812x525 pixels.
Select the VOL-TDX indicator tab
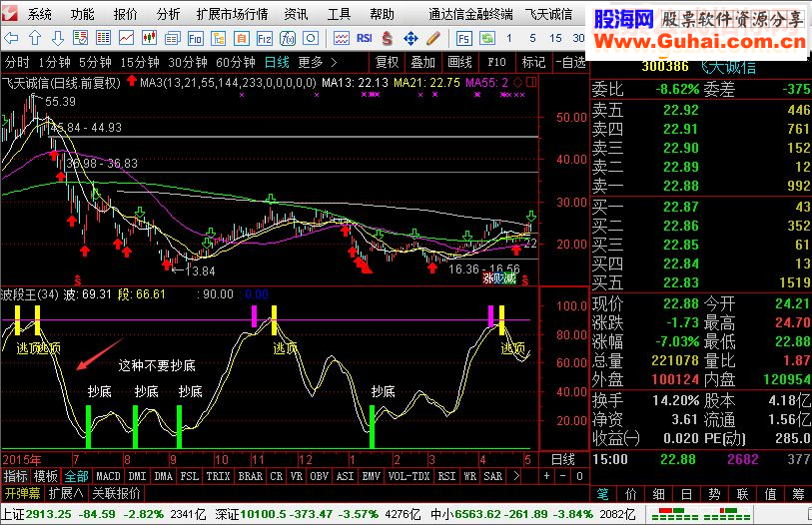coord(408,476)
